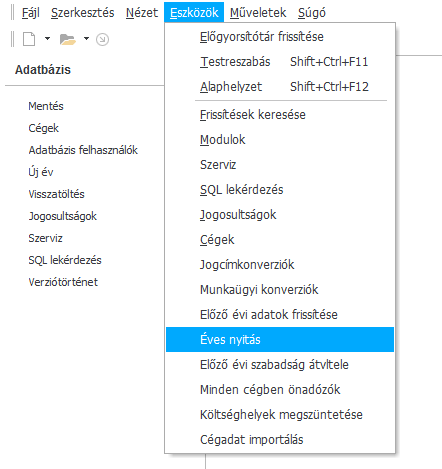The width and height of the screenshot is (442, 469).
Task: Click Visszatöltés in the sidebar
Action: click(56, 194)
